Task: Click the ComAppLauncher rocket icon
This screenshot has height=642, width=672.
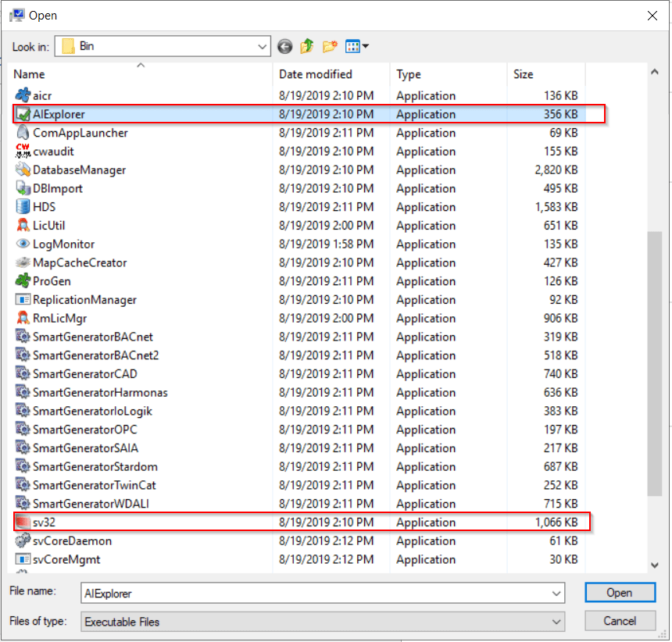Action: 23,132
